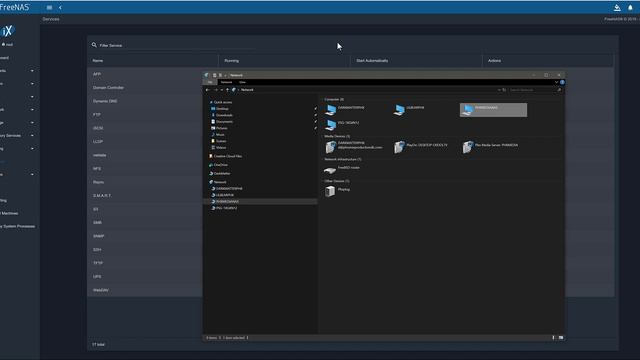Screen dimensions: 640x360
Task: Open Explorer recent locations dropdown arrow
Action: tap(222, 90)
